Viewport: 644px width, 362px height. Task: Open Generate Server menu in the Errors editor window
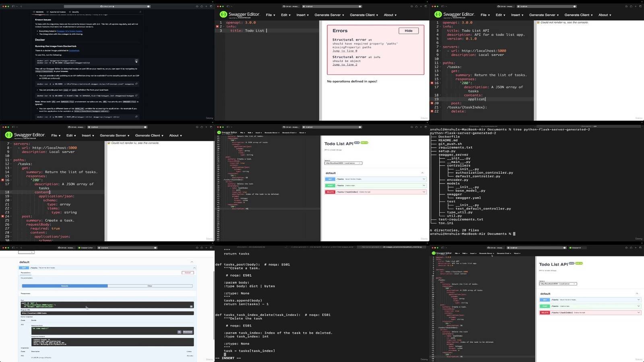[329, 15]
